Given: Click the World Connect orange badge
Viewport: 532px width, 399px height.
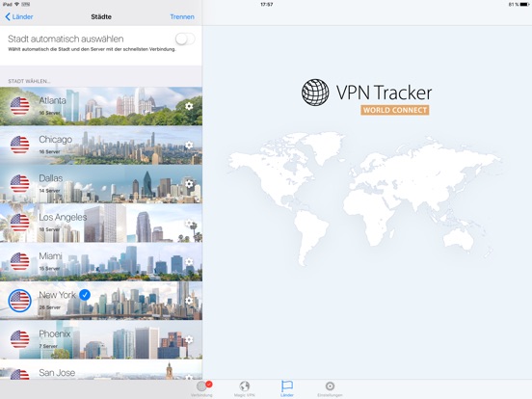Looking at the screenshot, I should (x=395, y=110).
